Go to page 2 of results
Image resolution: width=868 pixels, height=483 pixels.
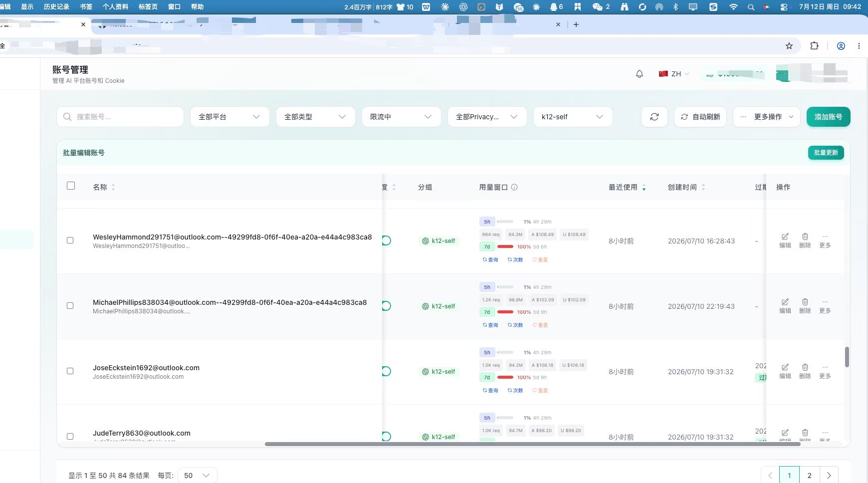tap(809, 476)
